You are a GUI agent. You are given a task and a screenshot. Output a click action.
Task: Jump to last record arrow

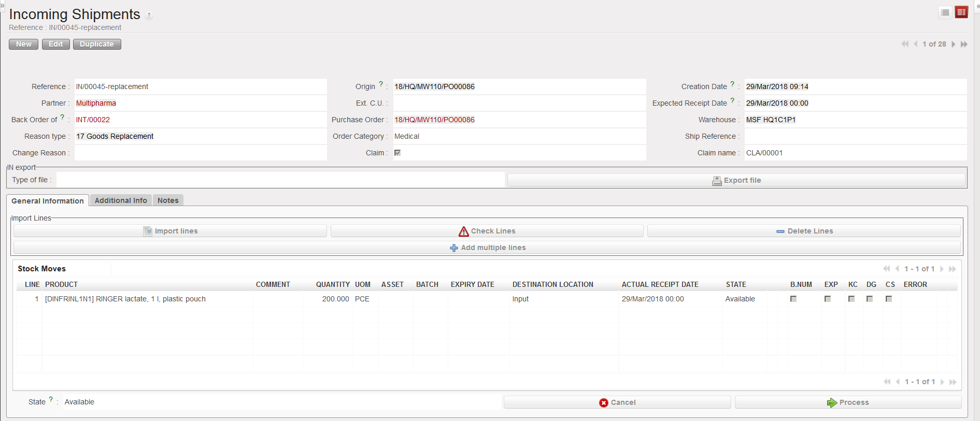tap(964, 45)
